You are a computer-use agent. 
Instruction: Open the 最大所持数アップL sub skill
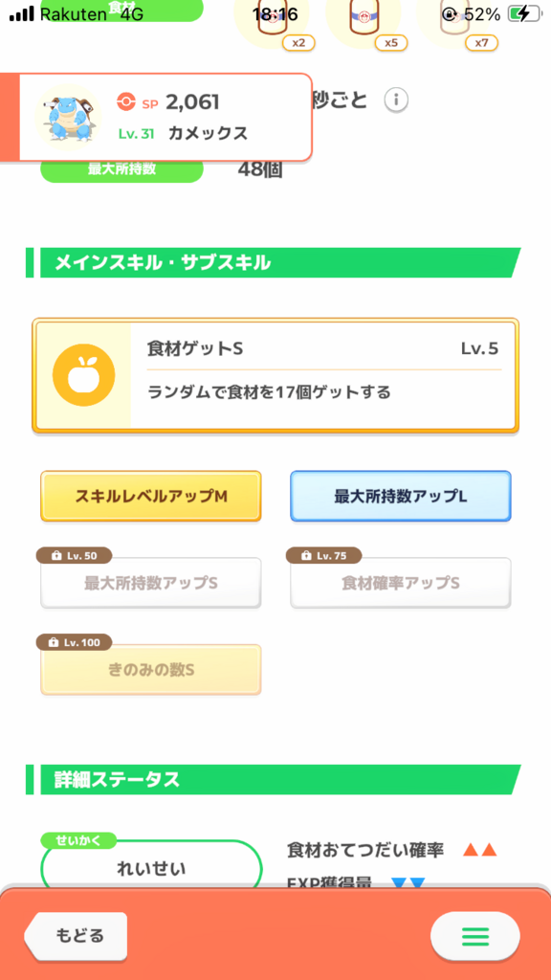[401, 497]
